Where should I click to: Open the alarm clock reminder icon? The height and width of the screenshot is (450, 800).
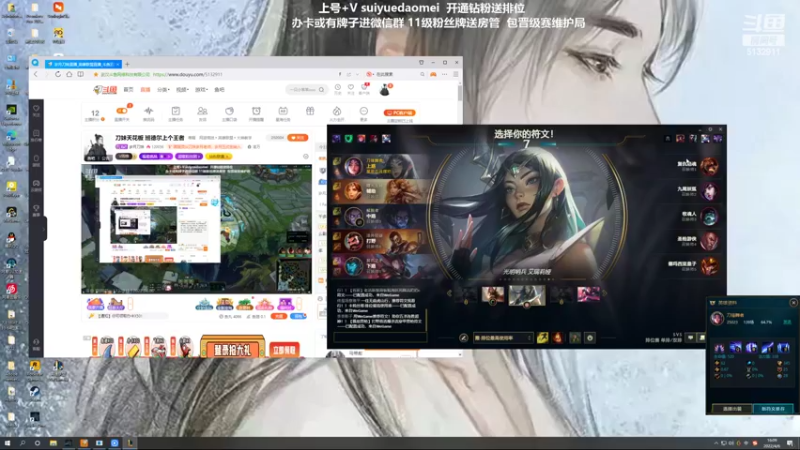click(256, 111)
